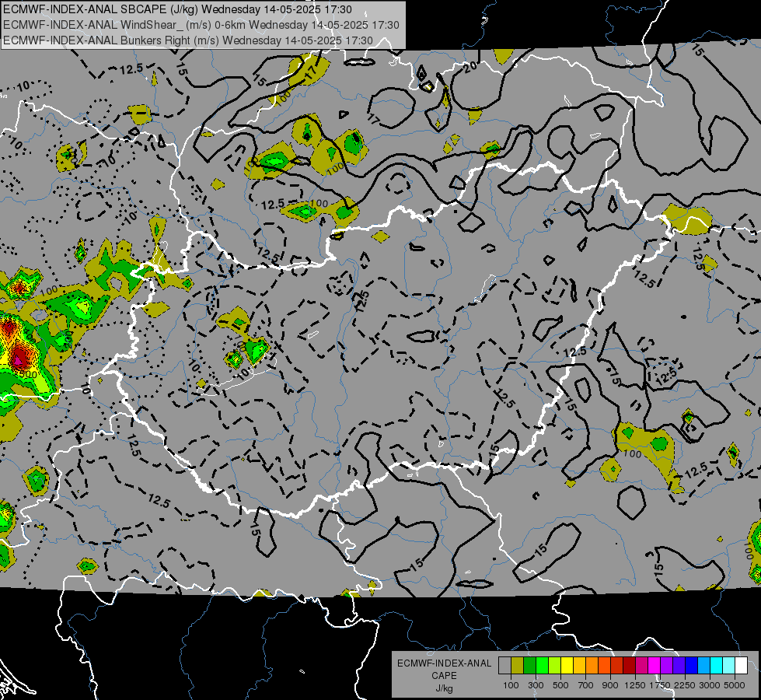The width and height of the screenshot is (761, 700).
Task: Click the pure yellow legend swatch
Action: (x=567, y=665)
